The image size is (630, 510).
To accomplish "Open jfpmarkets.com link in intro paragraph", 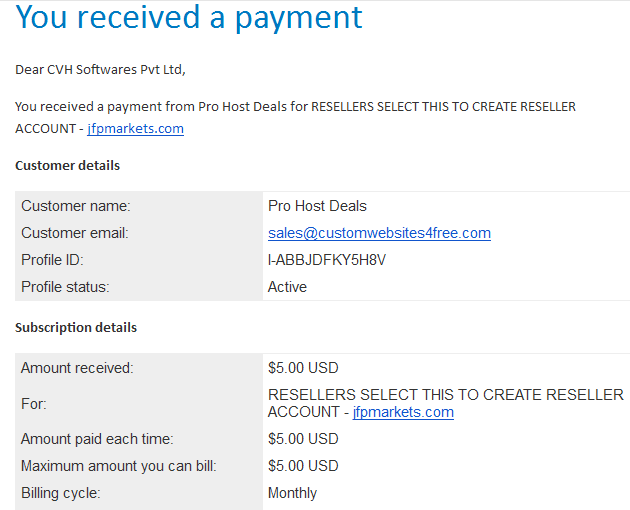I will click(135, 129).
